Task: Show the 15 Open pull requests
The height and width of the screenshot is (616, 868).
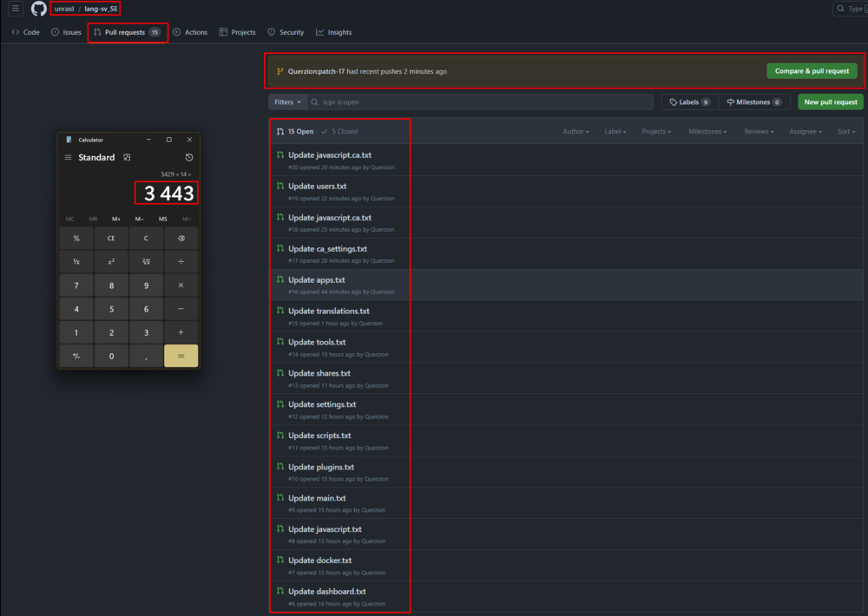Action: pyautogui.click(x=295, y=131)
